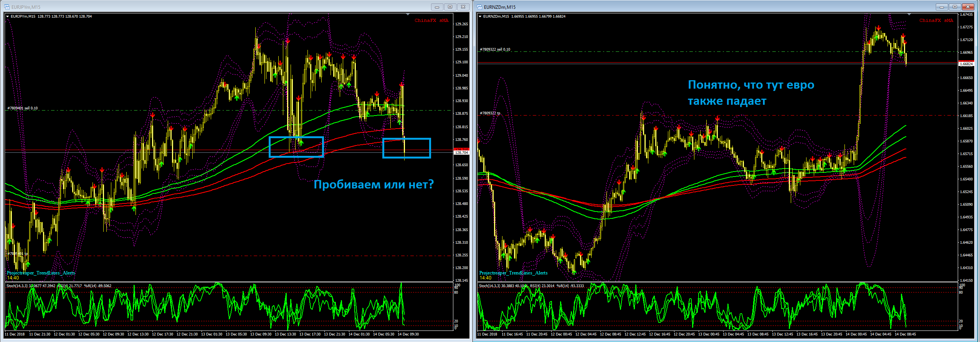
Task: Click '14 Dec 08:45' on EURNZDm time axis
Action: click(x=905, y=334)
